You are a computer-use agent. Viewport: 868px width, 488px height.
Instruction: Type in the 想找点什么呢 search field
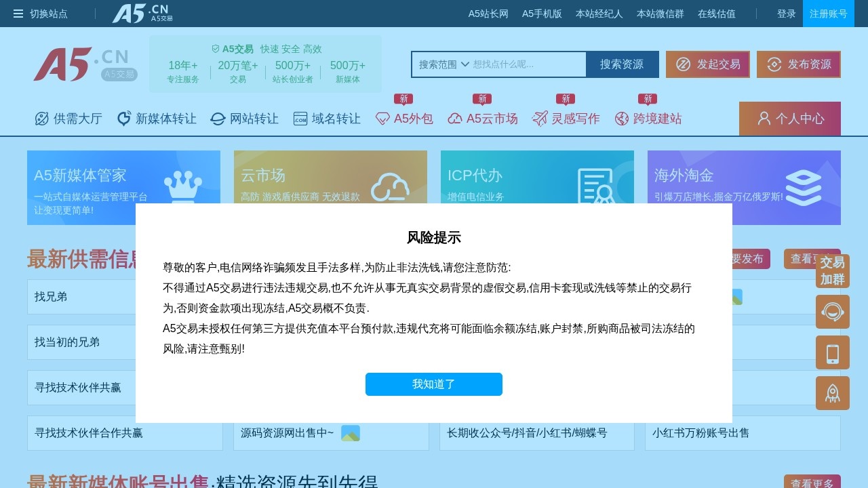528,64
